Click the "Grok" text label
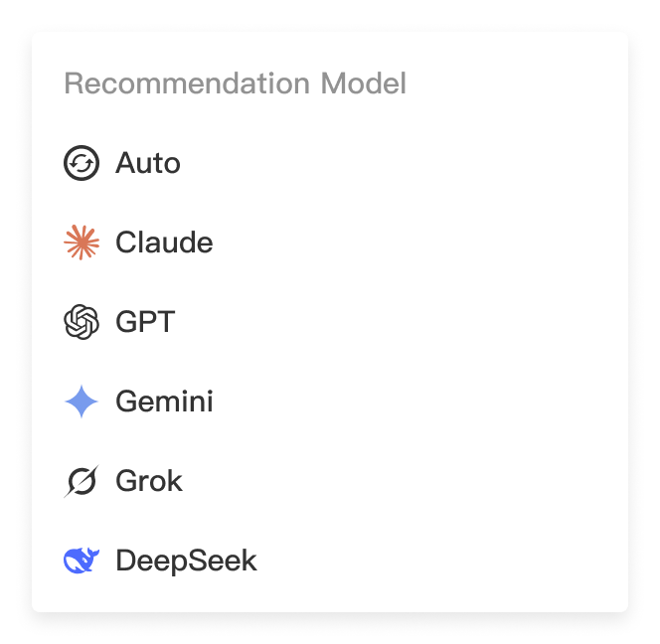Screen dimensions: 660x644 (x=149, y=481)
